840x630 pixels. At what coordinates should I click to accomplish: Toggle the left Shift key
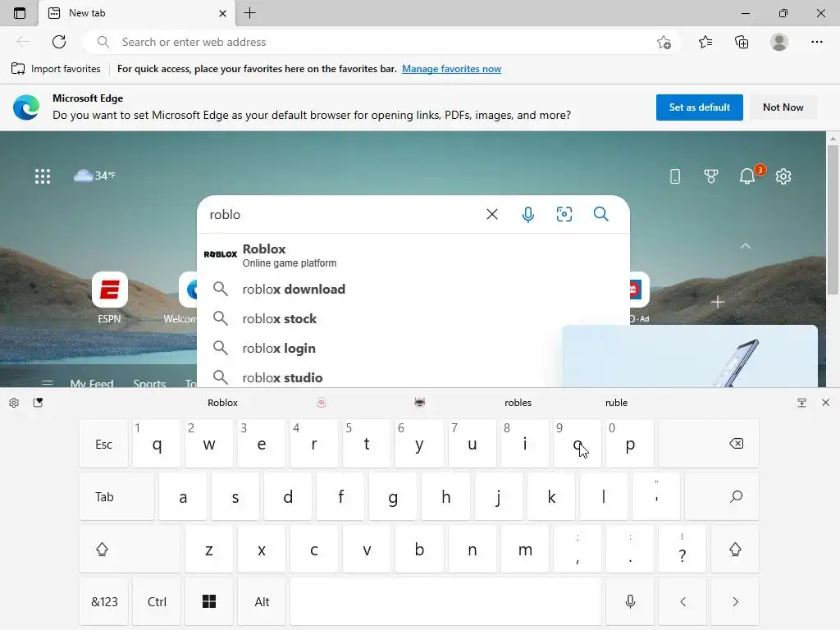click(x=130, y=549)
